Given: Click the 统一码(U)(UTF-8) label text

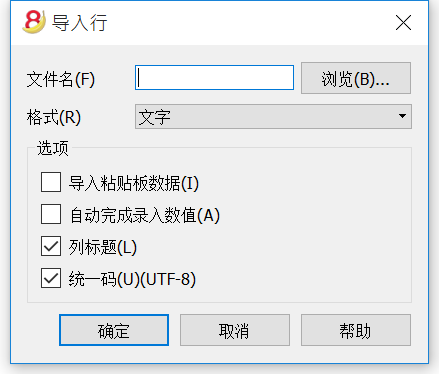Looking at the screenshot, I should pos(132,279).
